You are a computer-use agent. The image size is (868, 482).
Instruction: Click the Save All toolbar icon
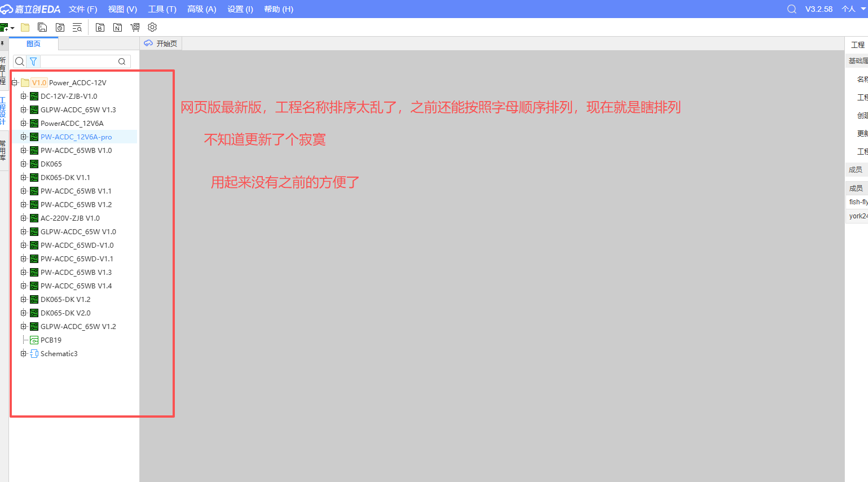tap(42, 27)
